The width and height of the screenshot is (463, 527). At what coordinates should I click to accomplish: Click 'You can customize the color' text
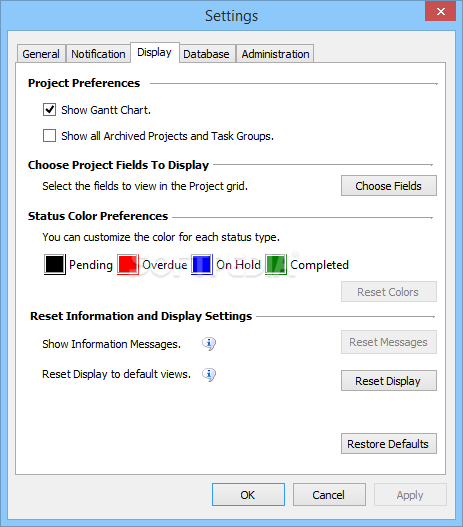click(x=161, y=237)
